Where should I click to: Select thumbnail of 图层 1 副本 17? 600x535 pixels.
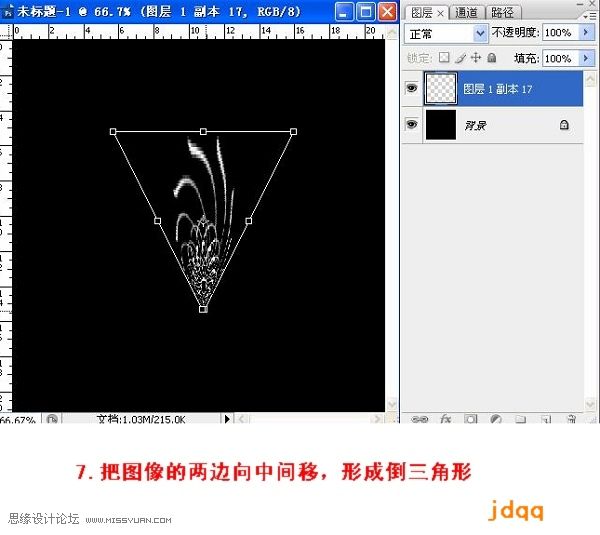[440, 88]
